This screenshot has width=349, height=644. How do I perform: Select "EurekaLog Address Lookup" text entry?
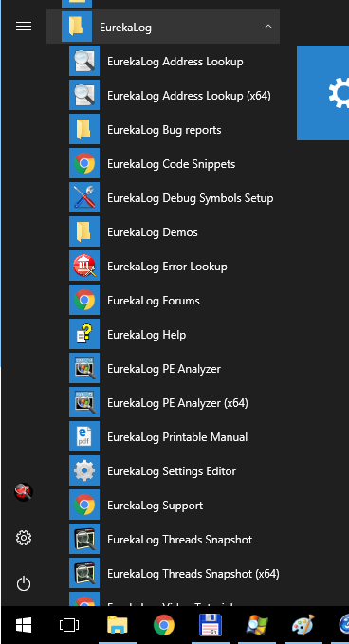point(175,62)
